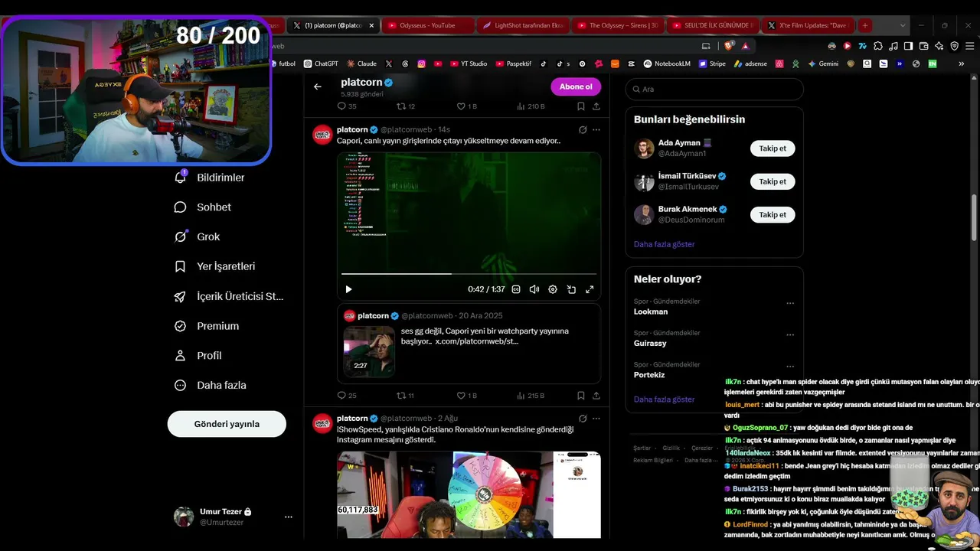
Task: Bookmark the top tweet with 35 replies
Action: pyautogui.click(x=581, y=106)
